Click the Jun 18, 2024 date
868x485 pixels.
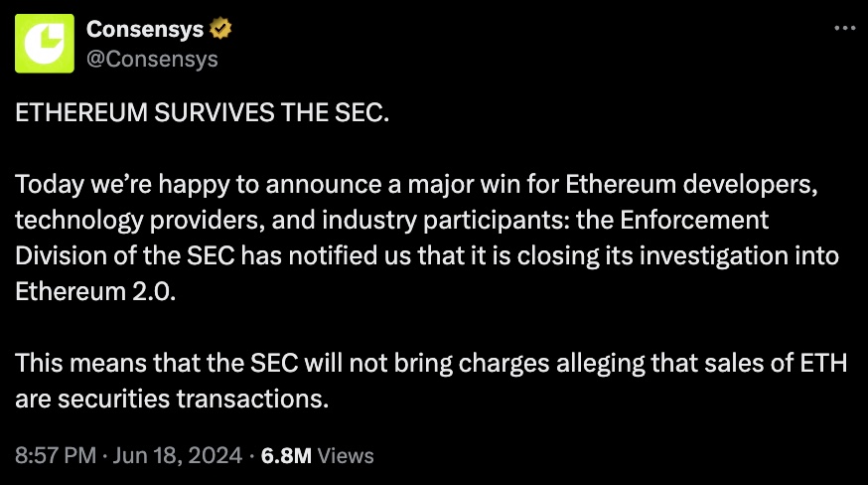177,456
